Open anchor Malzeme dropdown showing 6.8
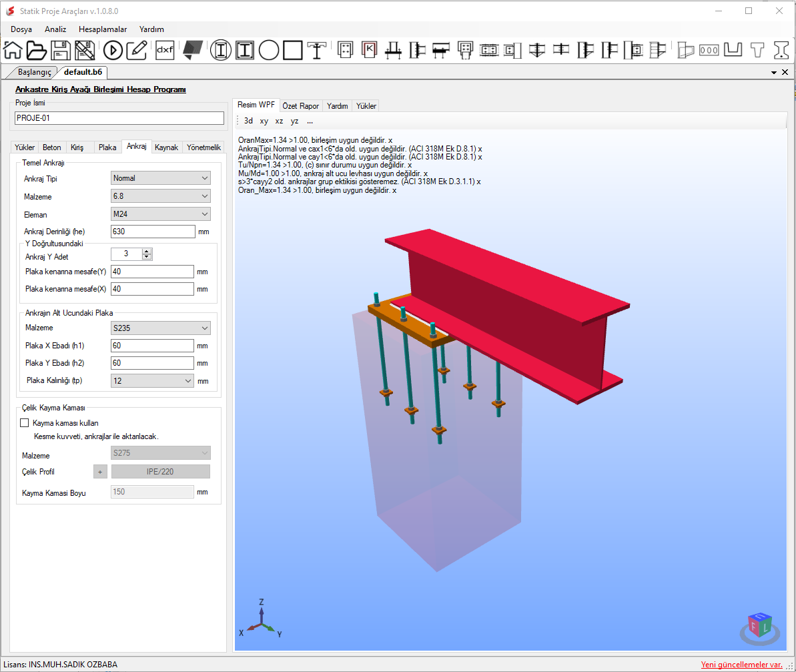Viewport: 796px width, 672px height. pos(160,196)
